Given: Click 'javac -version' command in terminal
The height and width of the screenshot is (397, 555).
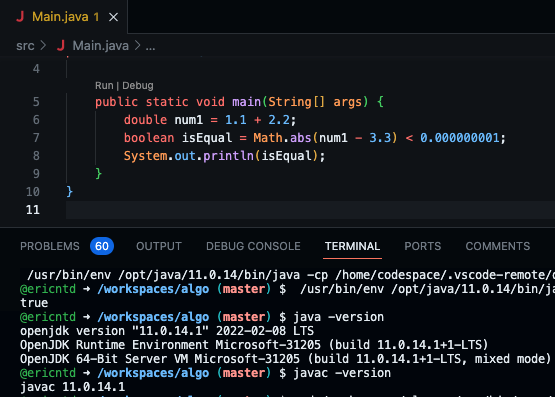Looking at the screenshot, I should (342, 373).
